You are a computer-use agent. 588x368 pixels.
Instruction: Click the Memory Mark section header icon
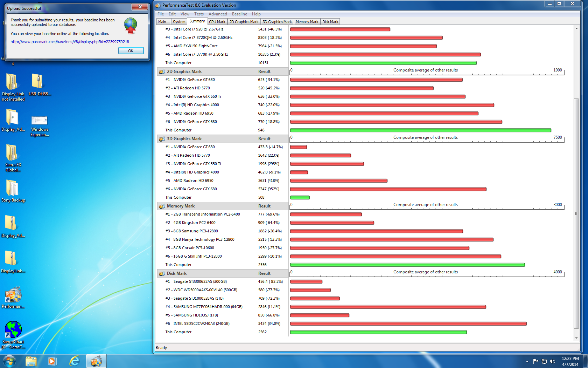point(162,206)
